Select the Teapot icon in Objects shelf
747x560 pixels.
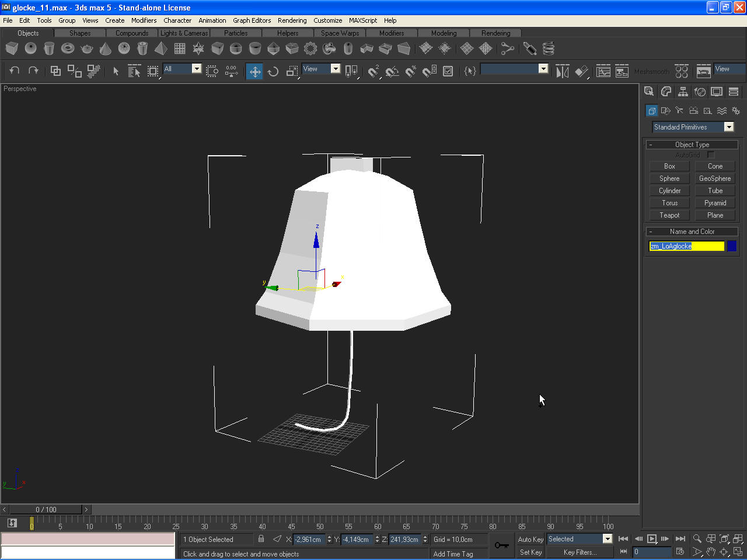(x=86, y=49)
